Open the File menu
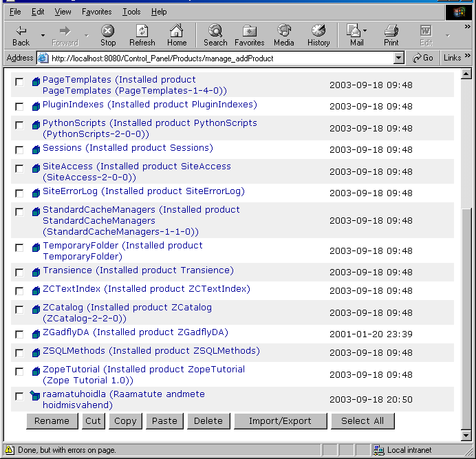This screenshot has width=476, height=459. [15, 12]
